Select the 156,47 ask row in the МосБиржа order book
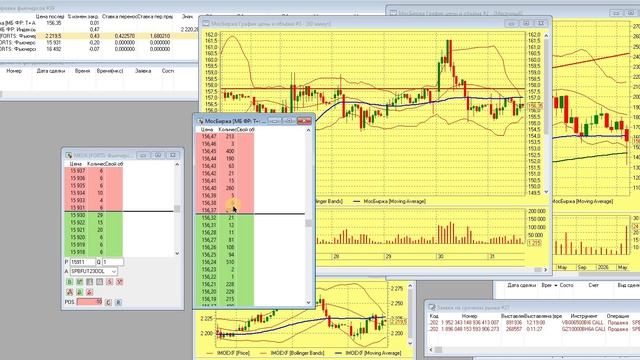The image size is (640, 360). (225, 137)
